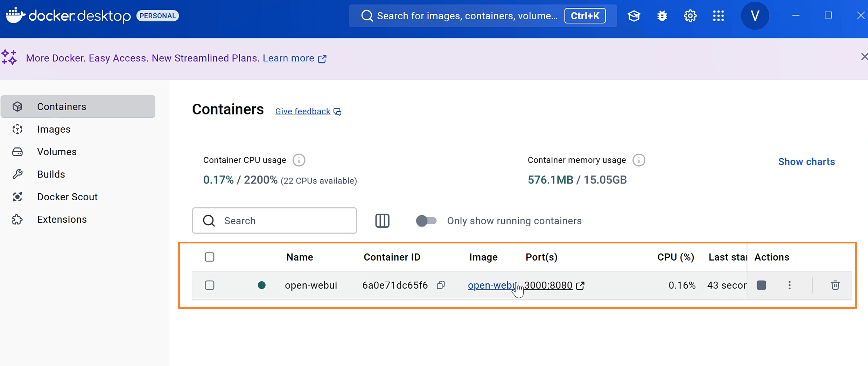Select Containers in the sidebar
This screenshot has width=868, height=366.
78,106
